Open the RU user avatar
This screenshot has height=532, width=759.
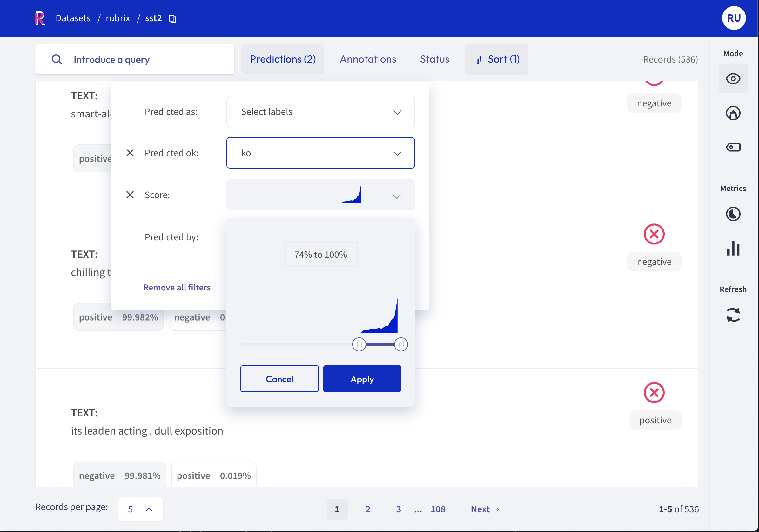coord(733,18)
